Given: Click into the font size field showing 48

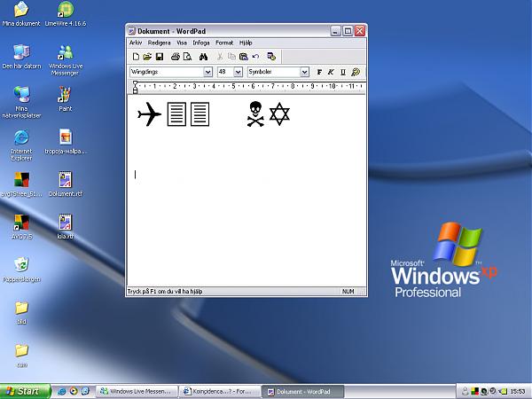Looking at the screenshot, I should pyautogui.click(x=225, y=72).
